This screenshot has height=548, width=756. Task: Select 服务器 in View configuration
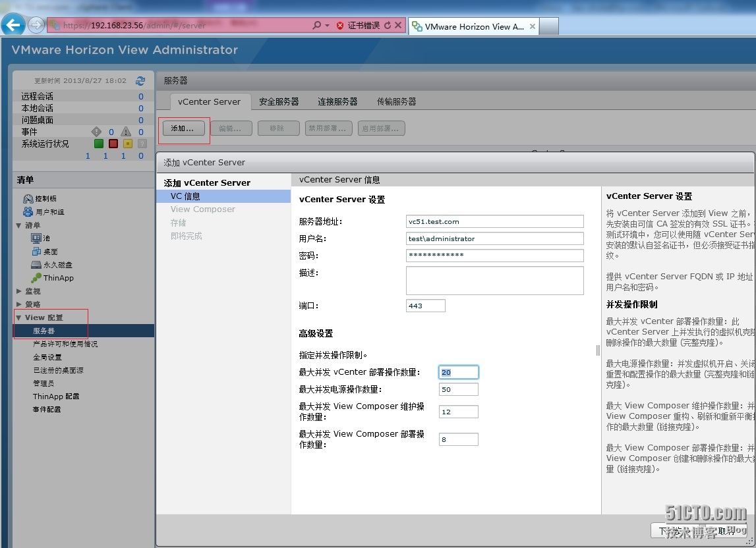pos(84,331)
